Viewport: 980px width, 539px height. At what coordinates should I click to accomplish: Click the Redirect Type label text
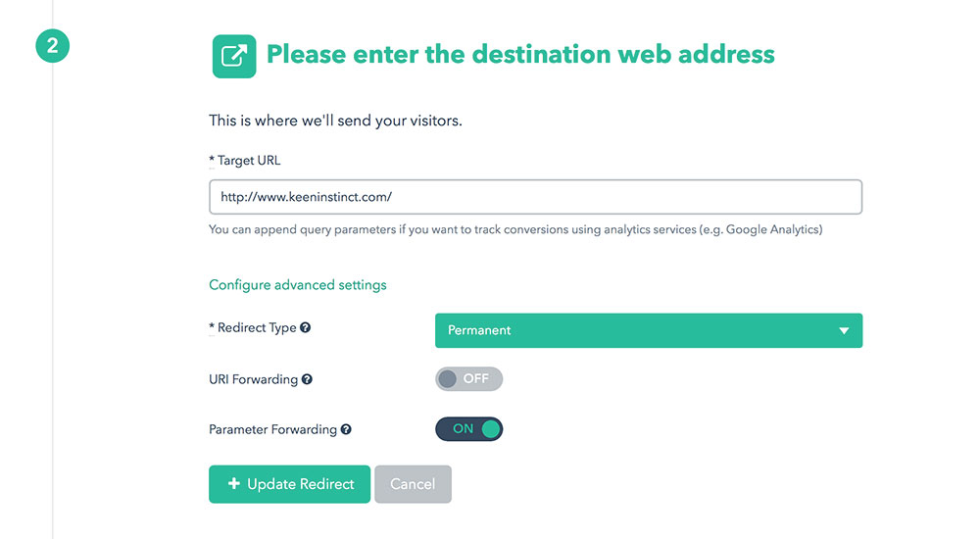(257, 328)
